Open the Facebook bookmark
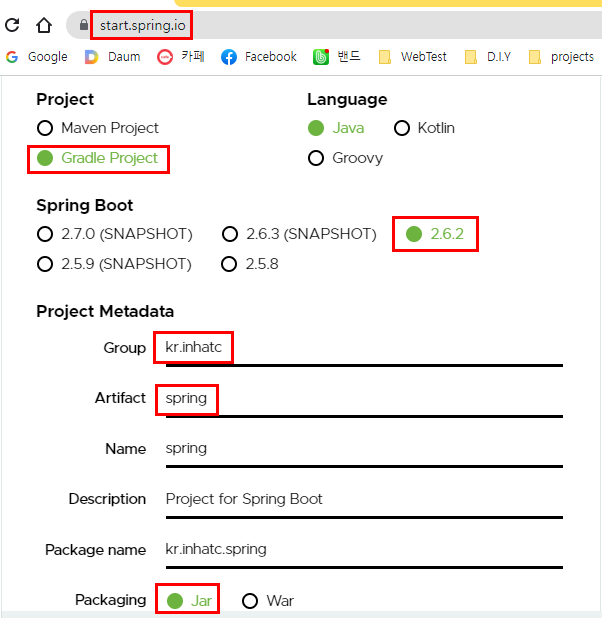Screen dimensions: 602x618 click(x=259, y=57)
